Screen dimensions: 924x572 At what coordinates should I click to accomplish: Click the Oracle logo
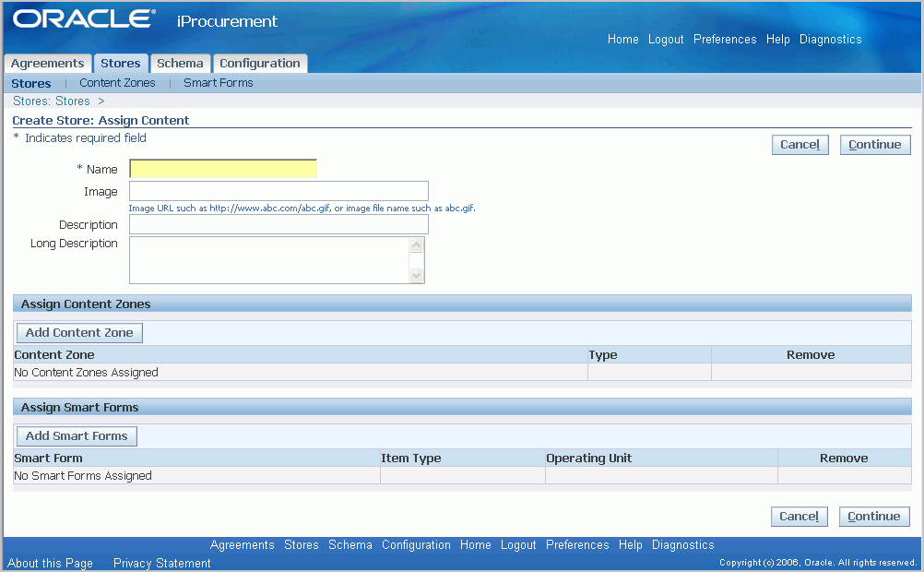(x=84, y=18)
